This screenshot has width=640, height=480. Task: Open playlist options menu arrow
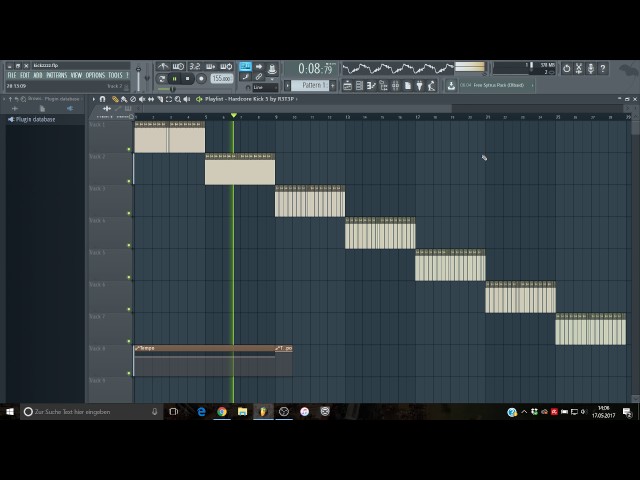tap(94, 99)
